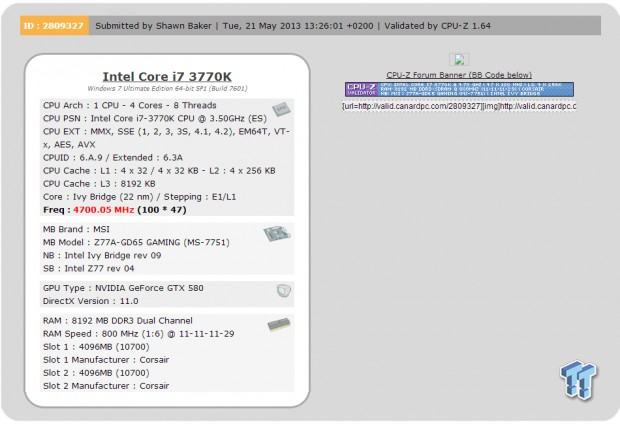
Task: Click the CPU-Z Validator banner image
Action: click(459, 89)
